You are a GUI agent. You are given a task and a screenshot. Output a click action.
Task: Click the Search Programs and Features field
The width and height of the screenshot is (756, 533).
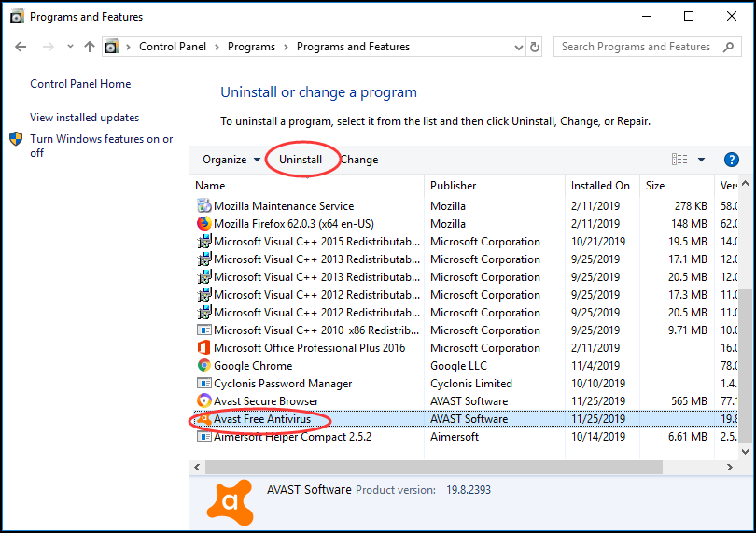click(648, 47)
